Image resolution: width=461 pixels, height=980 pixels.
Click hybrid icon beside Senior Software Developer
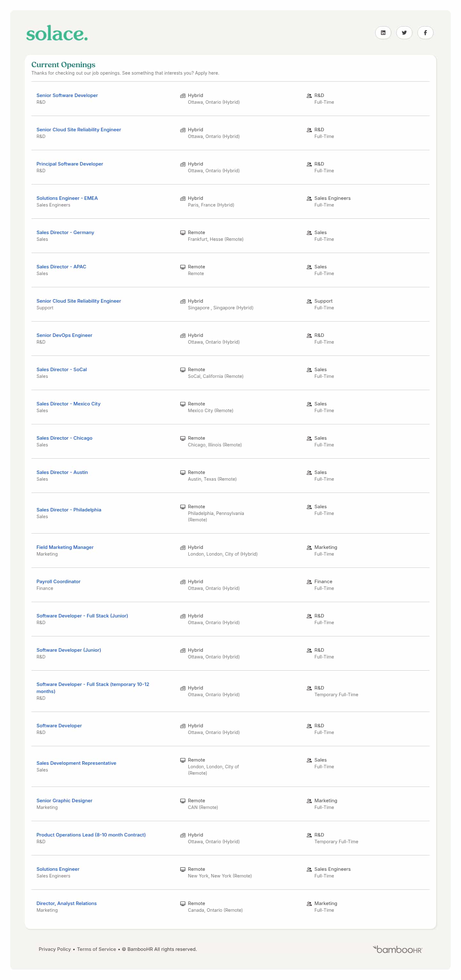click(x=182, y=95)
